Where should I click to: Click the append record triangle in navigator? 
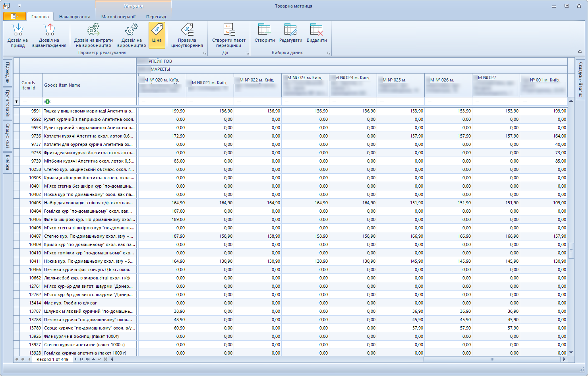[x=93, y=359]
